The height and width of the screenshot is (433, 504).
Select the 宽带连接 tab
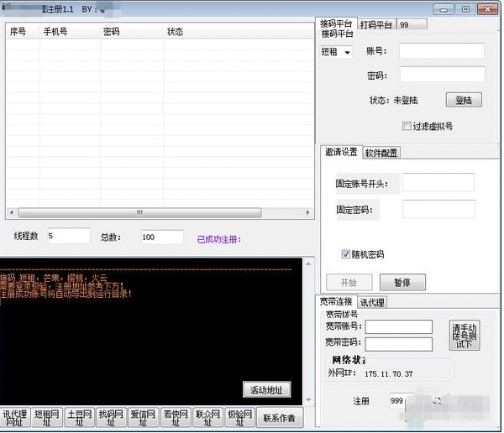pyautogui.click(x=336, y=301)
